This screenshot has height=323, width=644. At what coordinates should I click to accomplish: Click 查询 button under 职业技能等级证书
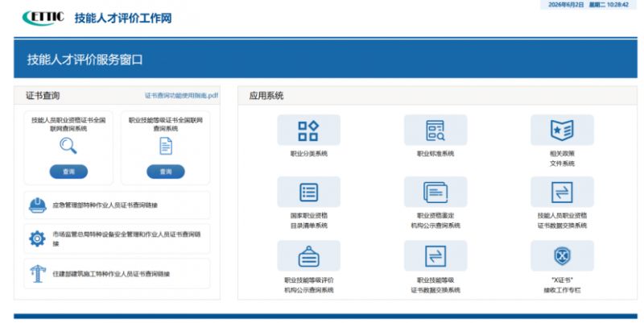(x=166, y=172)
